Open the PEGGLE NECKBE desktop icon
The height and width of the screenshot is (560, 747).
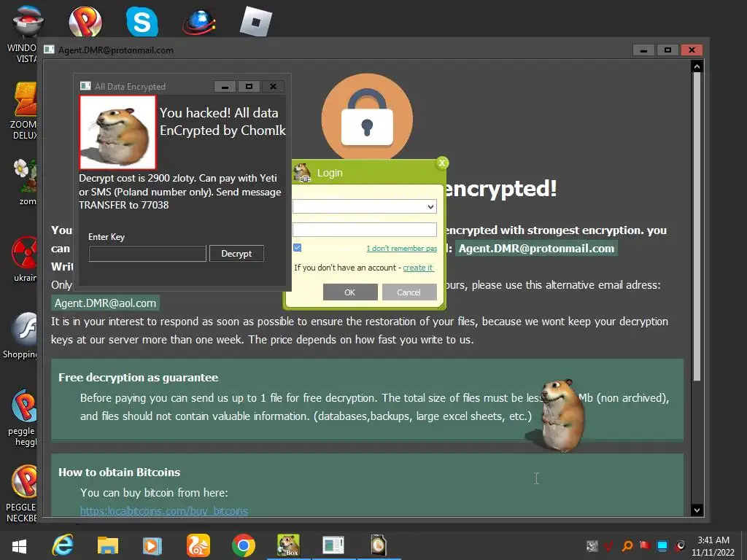[22, 494]
